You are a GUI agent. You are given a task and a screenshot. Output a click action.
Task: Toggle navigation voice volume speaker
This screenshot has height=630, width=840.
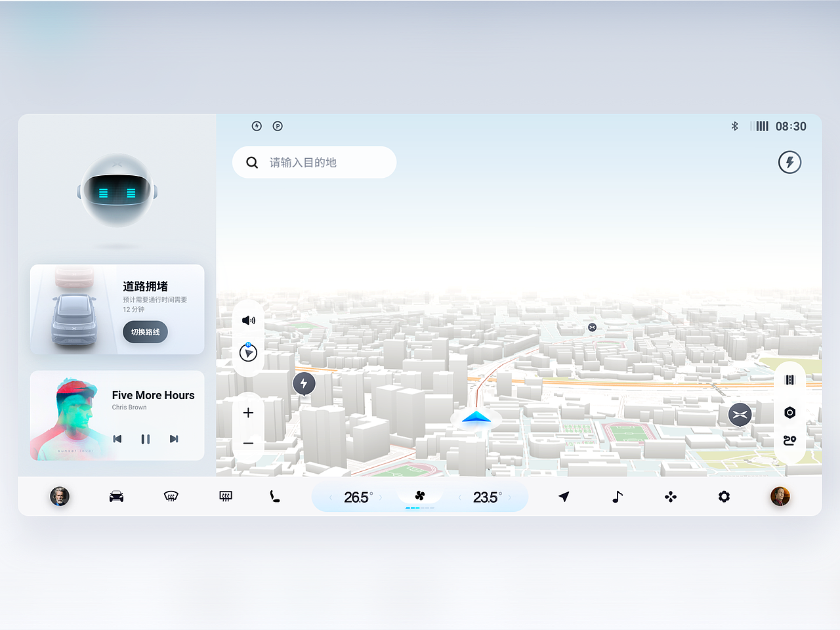[248, 320]
